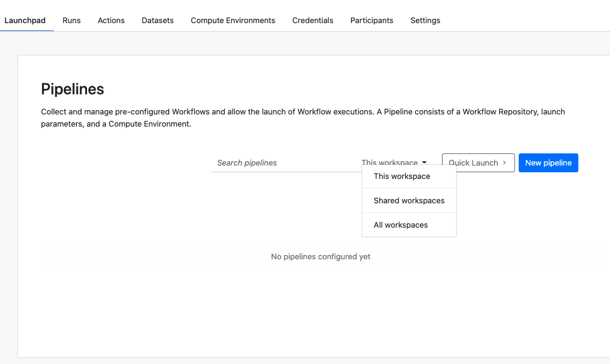Collapse the workspace filter dropdown toggle
The image size is (610, 364).
(394, 163)
